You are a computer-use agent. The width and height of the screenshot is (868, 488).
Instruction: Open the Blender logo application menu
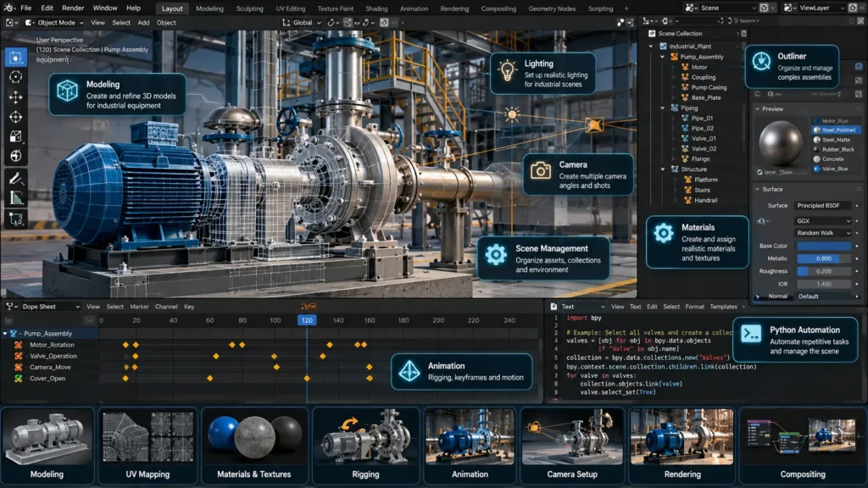point(8,8)
